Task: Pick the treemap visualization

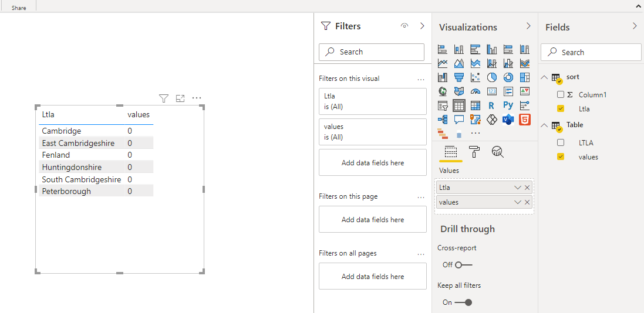Action: [x=524, y=77]
